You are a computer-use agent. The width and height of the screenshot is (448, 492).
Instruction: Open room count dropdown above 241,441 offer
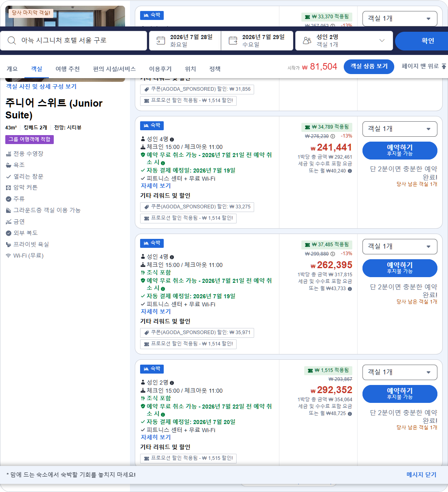pos(400,129)
